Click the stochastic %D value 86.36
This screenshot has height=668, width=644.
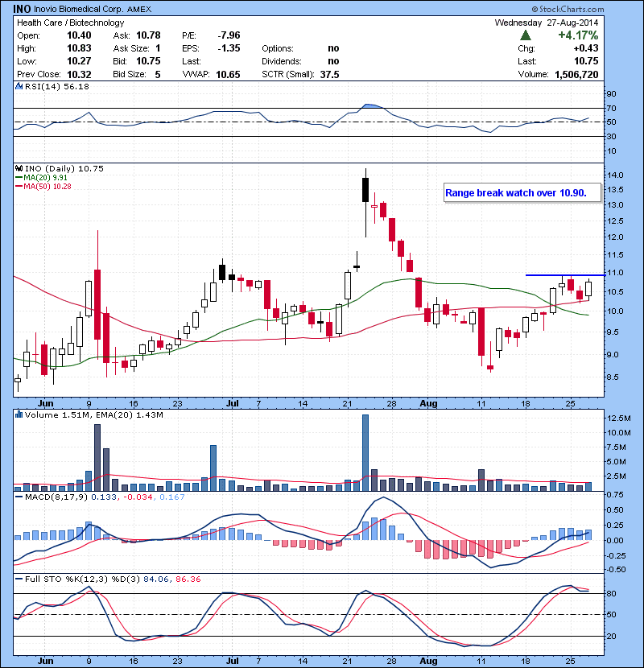coord(188,579)
